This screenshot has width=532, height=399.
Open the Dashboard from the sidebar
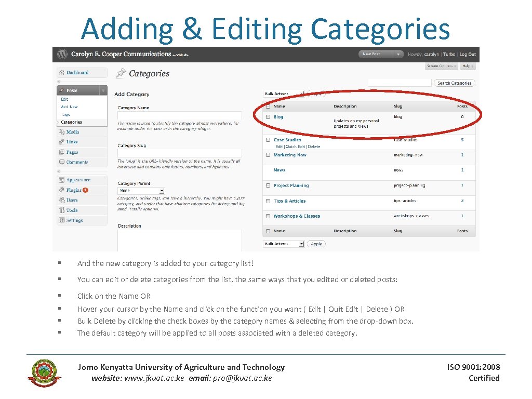(x=78, y=73)
